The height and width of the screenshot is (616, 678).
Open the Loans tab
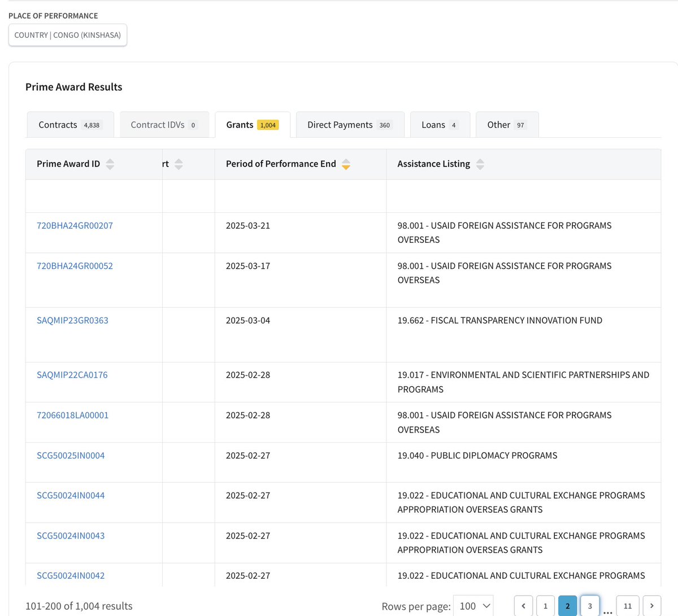tap(439, 125)
